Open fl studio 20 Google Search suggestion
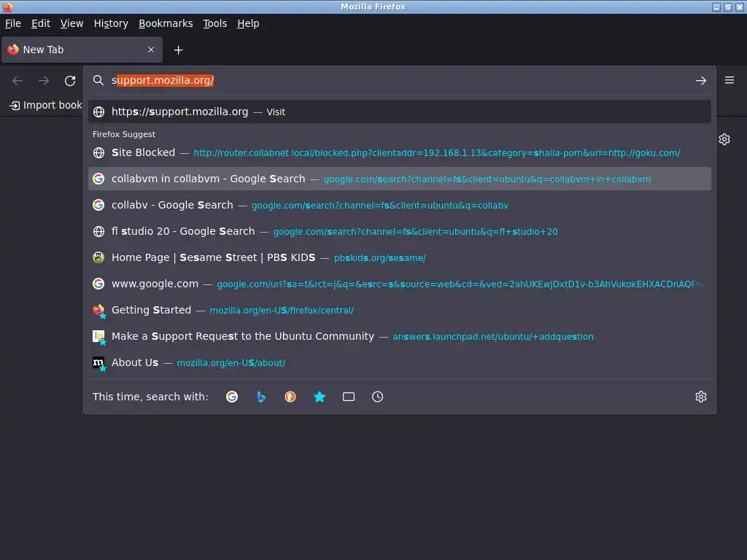The height and width of the screenshot is (560, 747). click(399, 231)
